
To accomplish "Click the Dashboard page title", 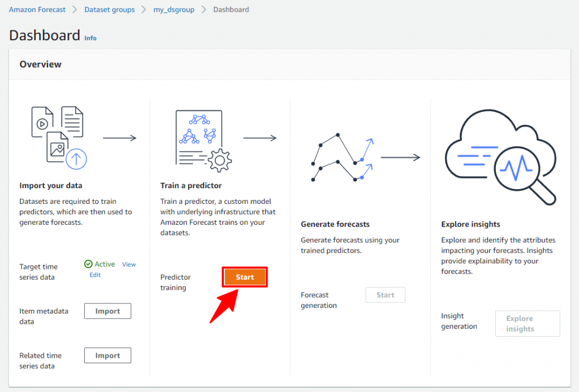I will tap(44, 36).
